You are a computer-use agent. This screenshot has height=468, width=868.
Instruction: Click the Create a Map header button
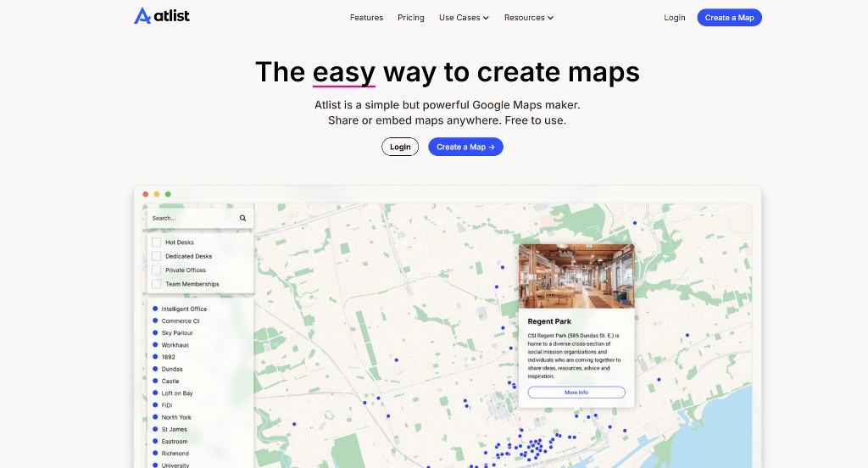[x=729, y=18]
